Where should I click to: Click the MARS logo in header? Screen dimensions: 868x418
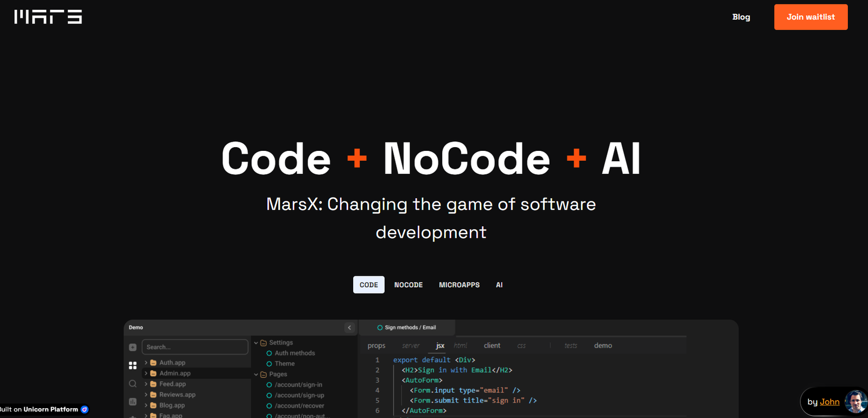coord(48,17)
